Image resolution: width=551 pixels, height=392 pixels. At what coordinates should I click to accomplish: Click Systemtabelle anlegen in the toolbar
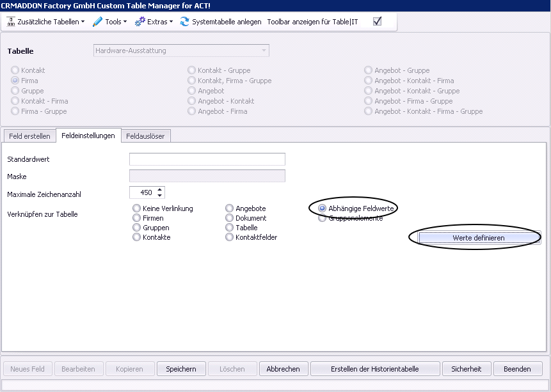[227, 22]
